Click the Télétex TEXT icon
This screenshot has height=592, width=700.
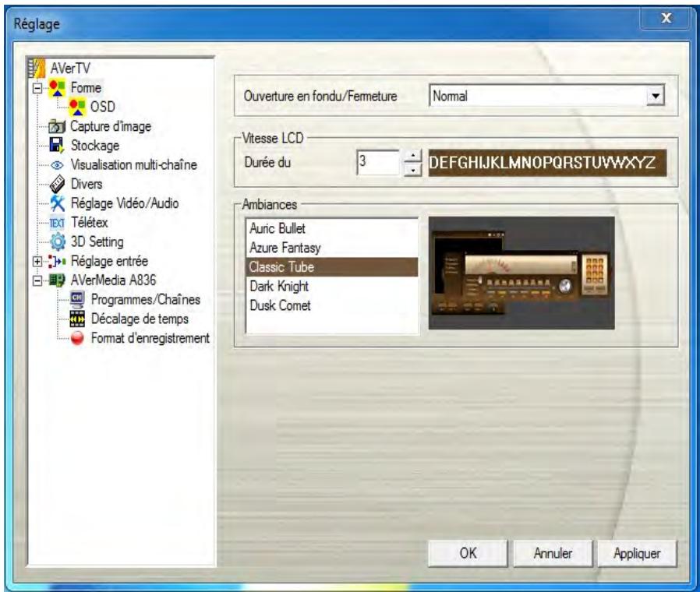(57, 223)
